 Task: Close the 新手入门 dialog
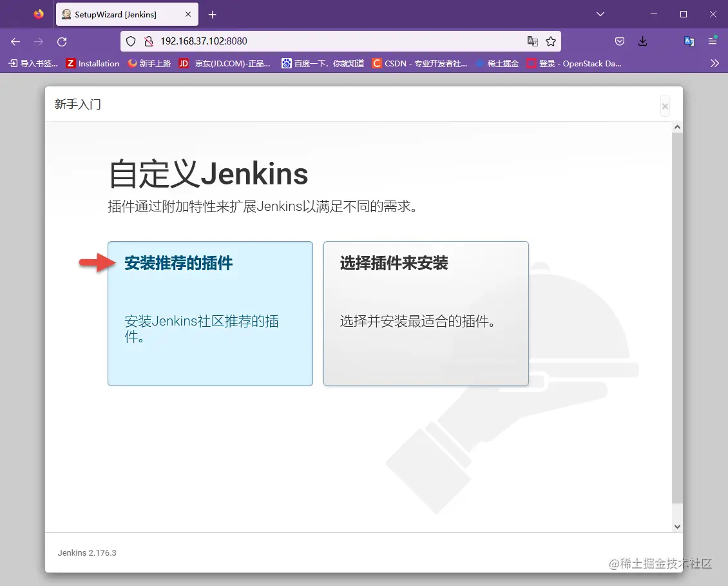[665, 106]
